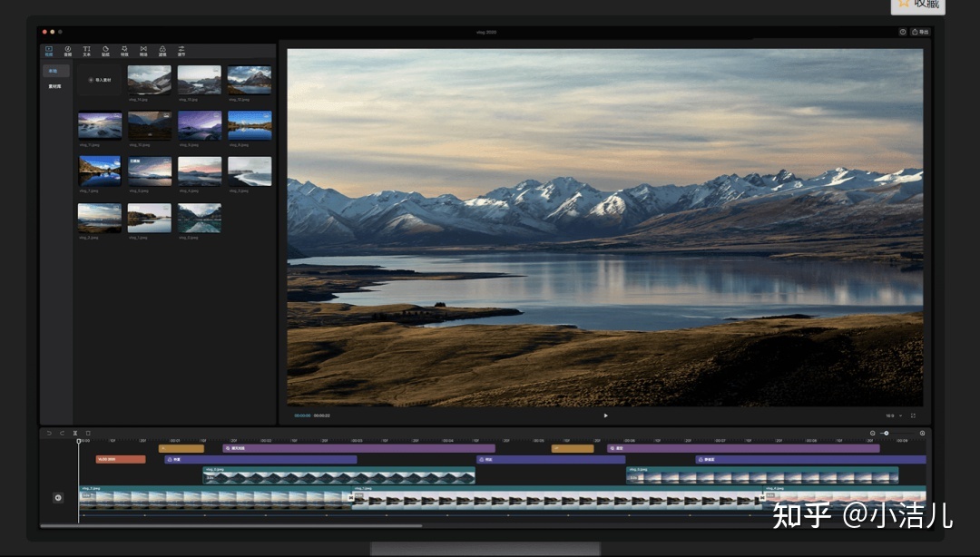Open the Filters (滤镜) panel icon
980x557 pixels.
(162, 51)
